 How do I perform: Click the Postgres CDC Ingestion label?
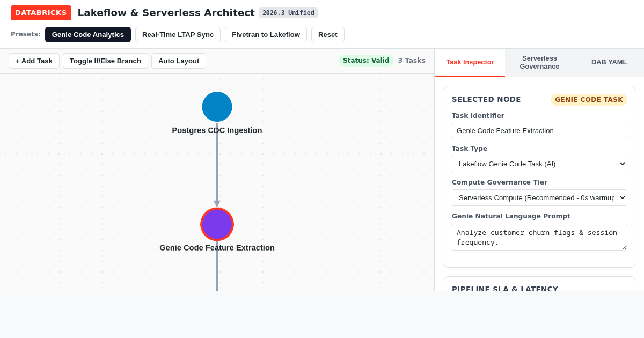(217, 130)
